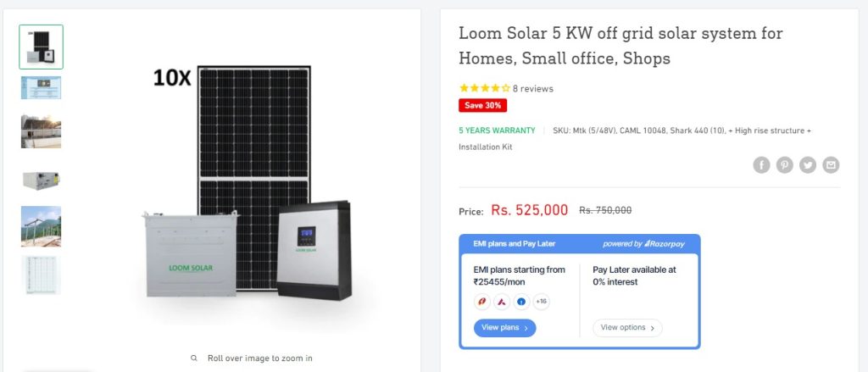The image size is (868, 372).
Task: Select the specification table thumbnail
Action: coord(41,275)
